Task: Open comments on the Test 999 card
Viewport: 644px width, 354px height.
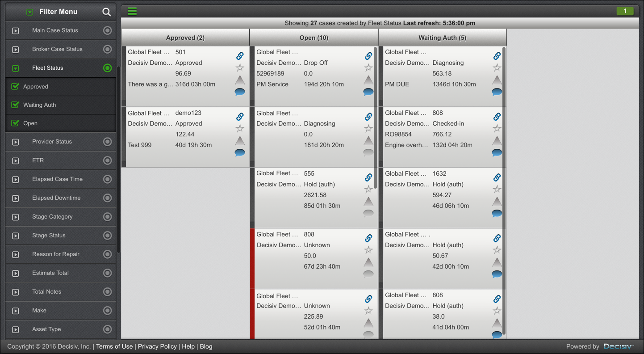Action: [x=240, y=153]
